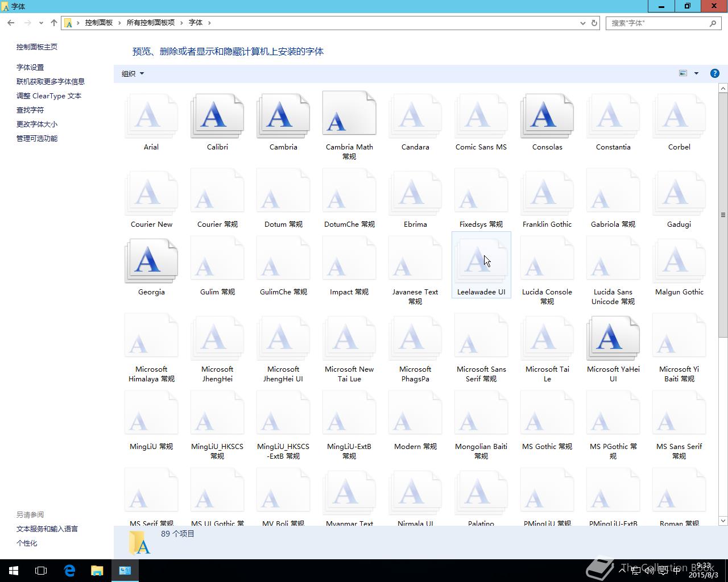Select the Comic Sans MS font icon
Image resolution: width=728 pixels, height=582 pixels.
pos(481,117)
